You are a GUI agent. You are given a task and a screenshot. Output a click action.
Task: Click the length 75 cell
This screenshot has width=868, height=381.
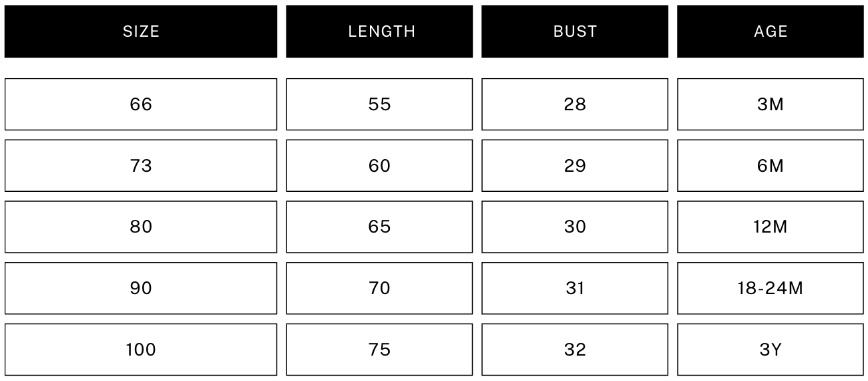[379, 350]
